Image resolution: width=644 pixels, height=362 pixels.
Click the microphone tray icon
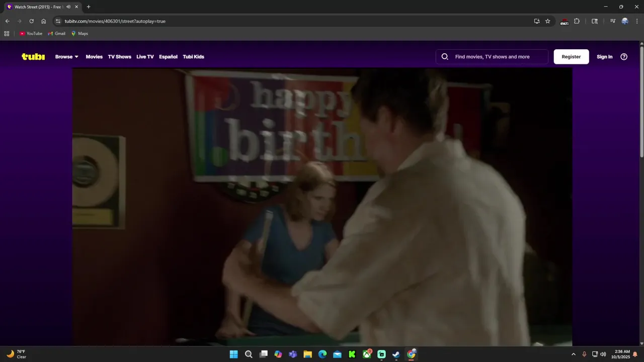[584, 354]
